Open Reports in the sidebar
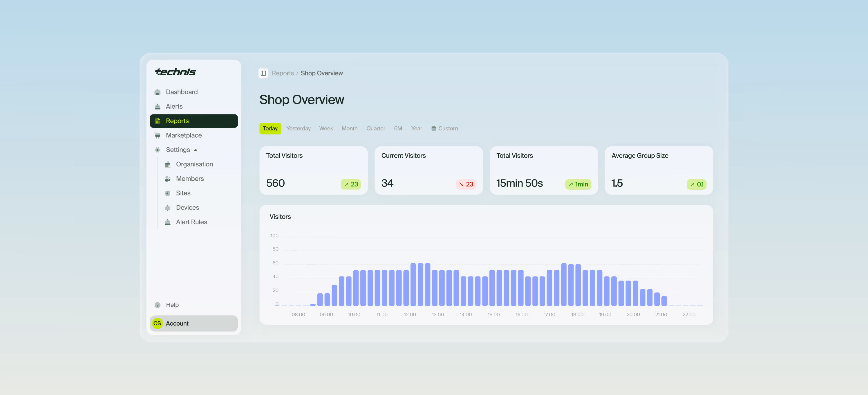The width and height of the screenshot is (868, 395). 194,121
